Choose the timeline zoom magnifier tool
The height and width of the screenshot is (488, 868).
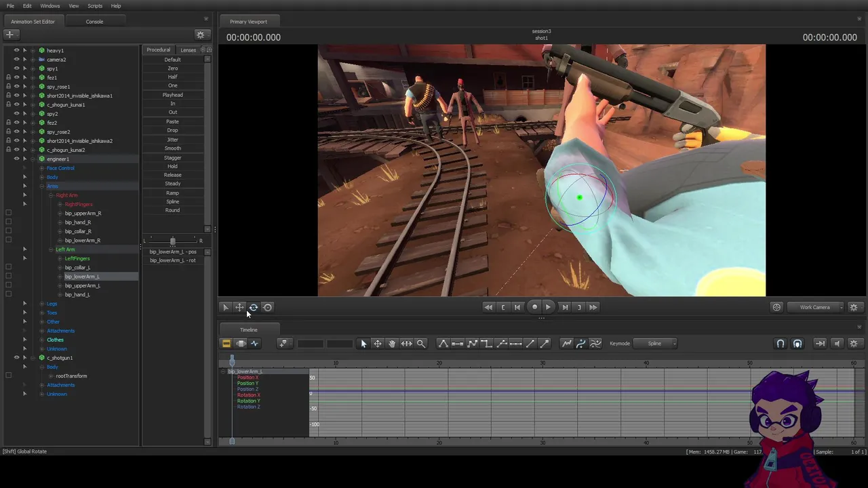tap(421, 344)
